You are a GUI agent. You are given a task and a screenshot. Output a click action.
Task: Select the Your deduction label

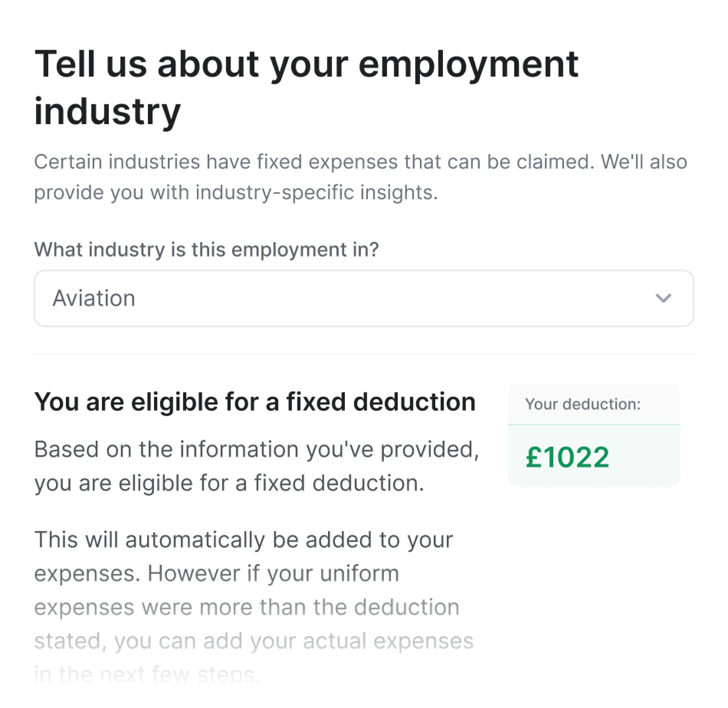(583, 403)
